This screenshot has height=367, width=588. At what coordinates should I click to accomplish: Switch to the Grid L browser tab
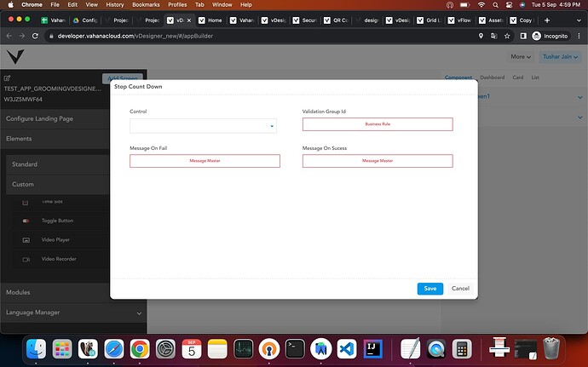pos(429,20)
